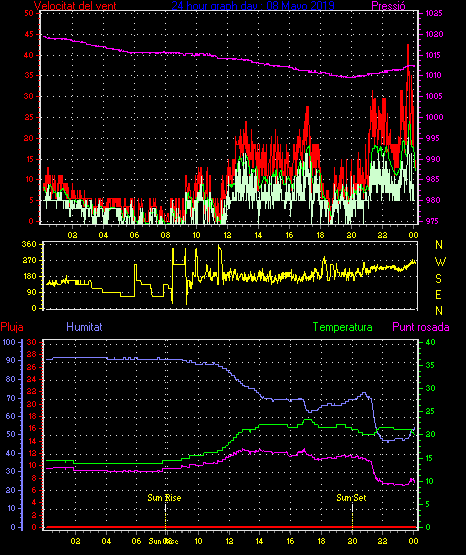Screen dimensions: 466x555
Task: Click the 'Humitat' legend label
Action: tap(84, 327)
